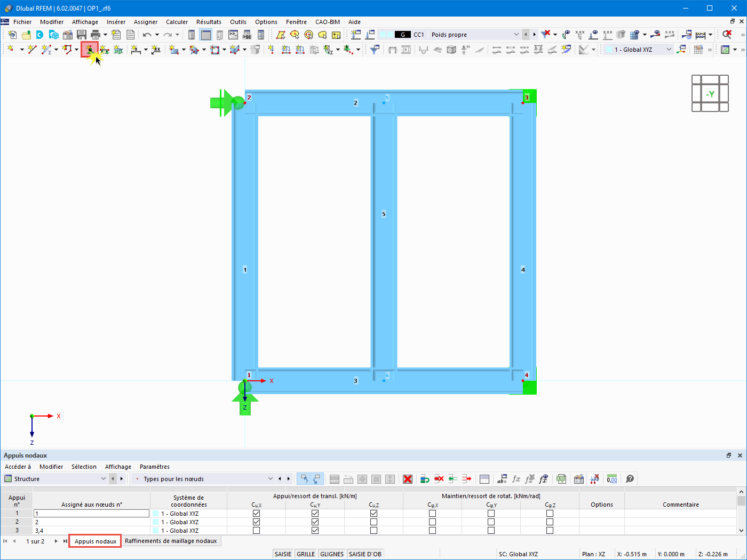747x560 pixels.
Task: Go to the next load case arrow
Action: tap(534, 35)
